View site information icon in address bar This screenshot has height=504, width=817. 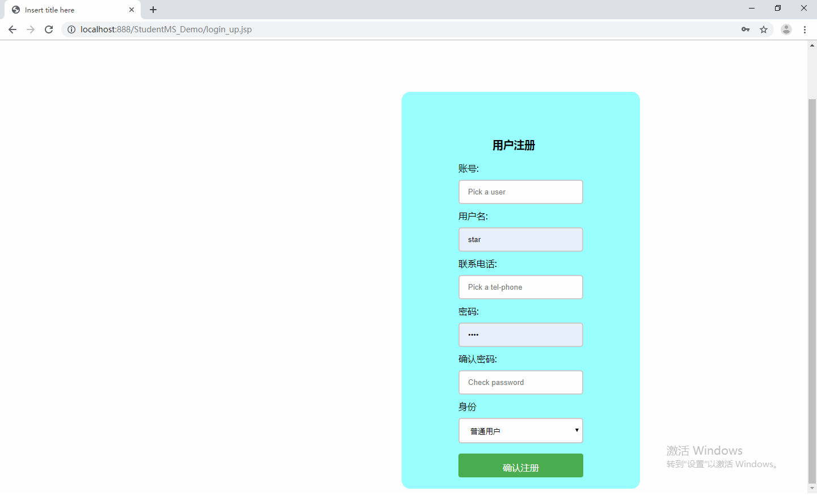pos(71,29)
